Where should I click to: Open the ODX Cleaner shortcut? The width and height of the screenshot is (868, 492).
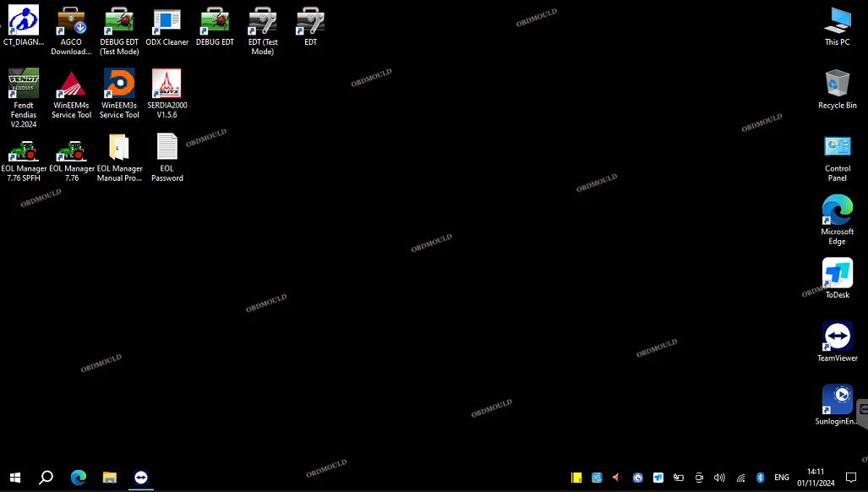point(167,22)
